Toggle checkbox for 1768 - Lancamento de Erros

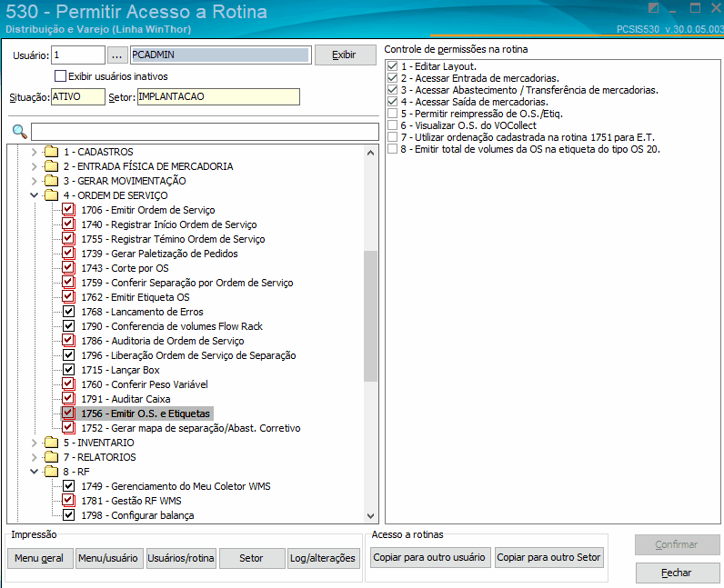tap(68, 312)
